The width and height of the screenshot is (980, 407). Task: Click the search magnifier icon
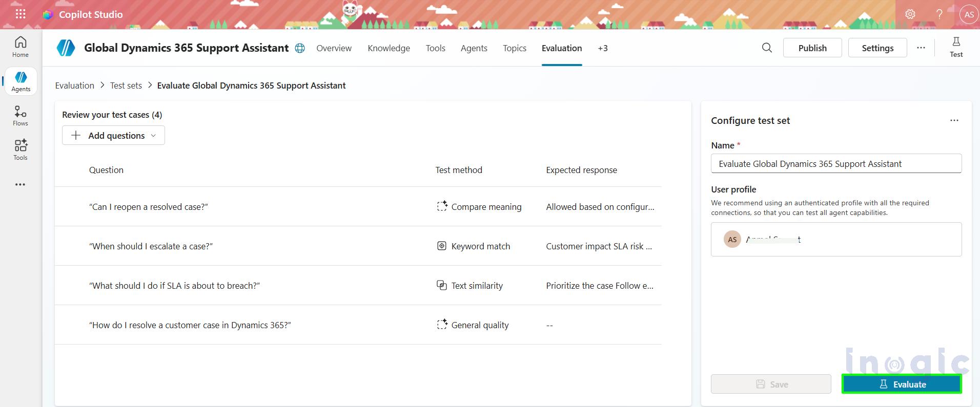point(767,48)
